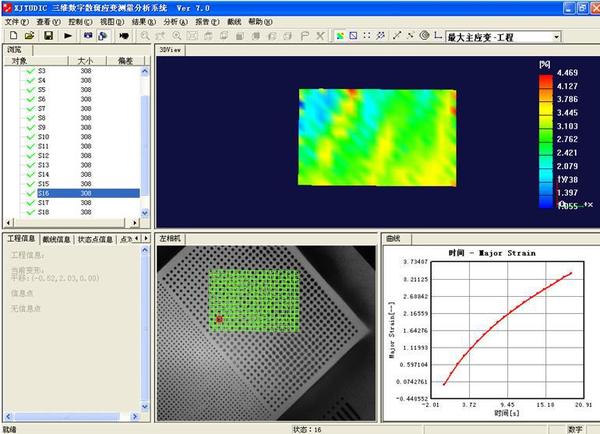Open the 报告(P) menu

coord(207,22)
